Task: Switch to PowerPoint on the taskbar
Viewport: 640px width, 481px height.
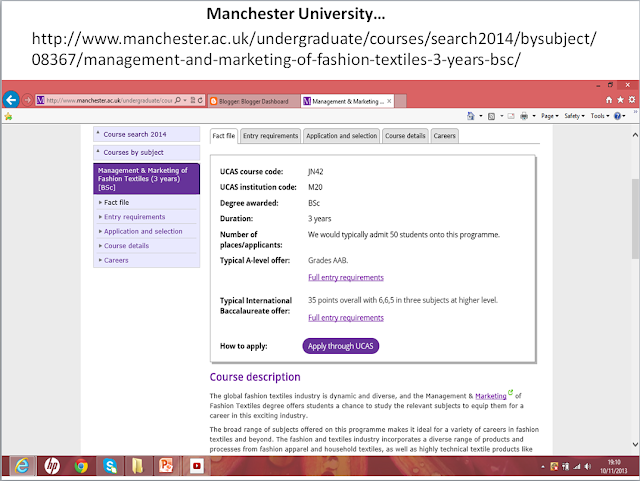Action: [166, 465]
